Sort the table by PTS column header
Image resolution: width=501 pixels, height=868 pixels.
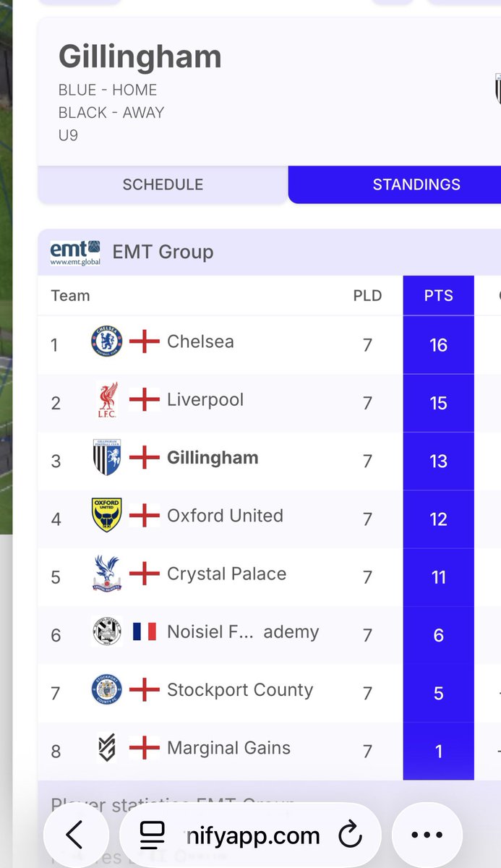click(438, 296)
